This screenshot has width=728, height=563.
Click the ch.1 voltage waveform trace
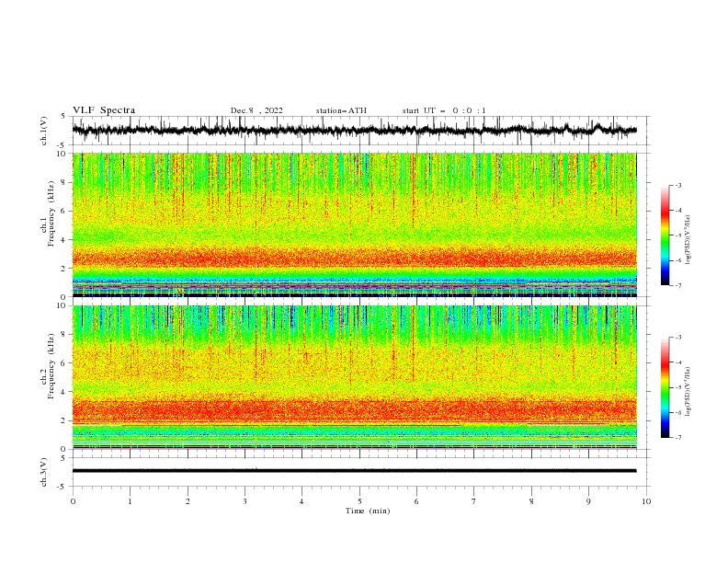point(354,131)
